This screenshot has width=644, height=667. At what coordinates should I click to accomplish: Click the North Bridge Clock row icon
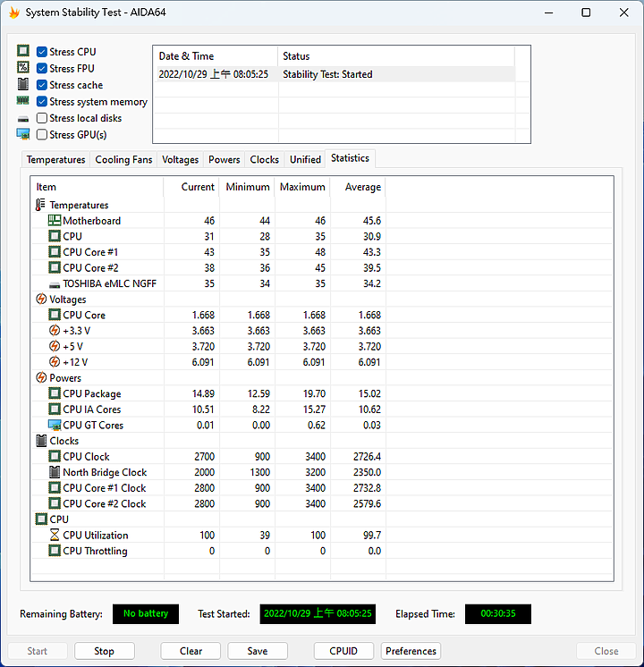tap(54, 472)
